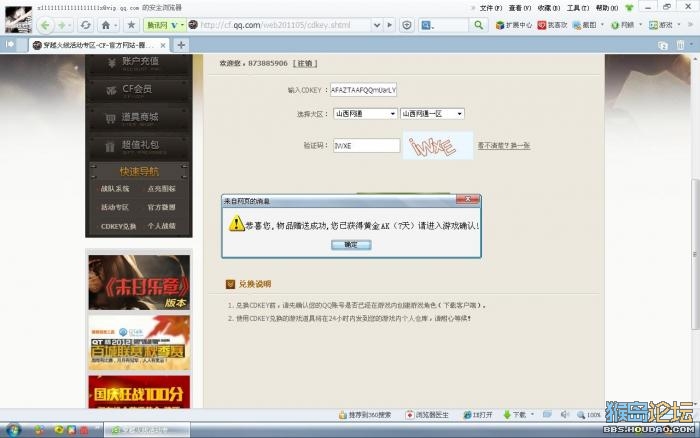Click CDKEY兑换 quick nav link
Image resolution: width=700 pixels, height=438 pixels.
(x=118, y=226)
